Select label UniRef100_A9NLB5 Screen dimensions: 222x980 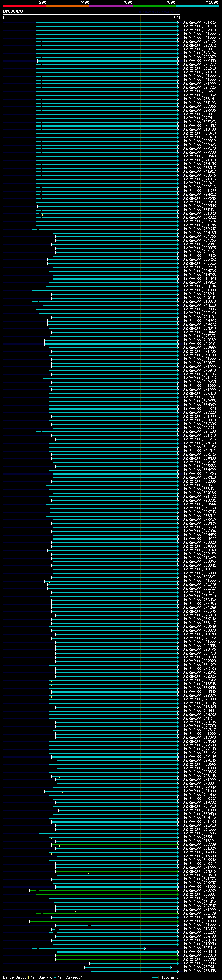(199, 233)
